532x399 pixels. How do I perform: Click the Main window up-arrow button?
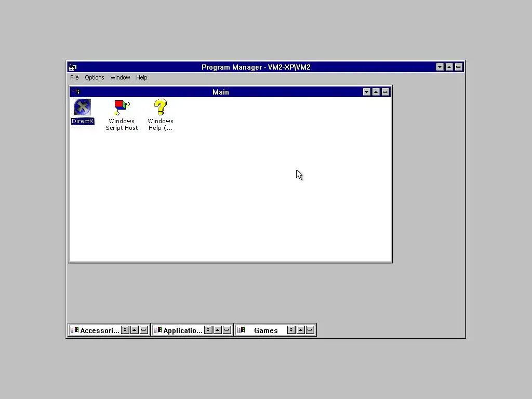376,92
